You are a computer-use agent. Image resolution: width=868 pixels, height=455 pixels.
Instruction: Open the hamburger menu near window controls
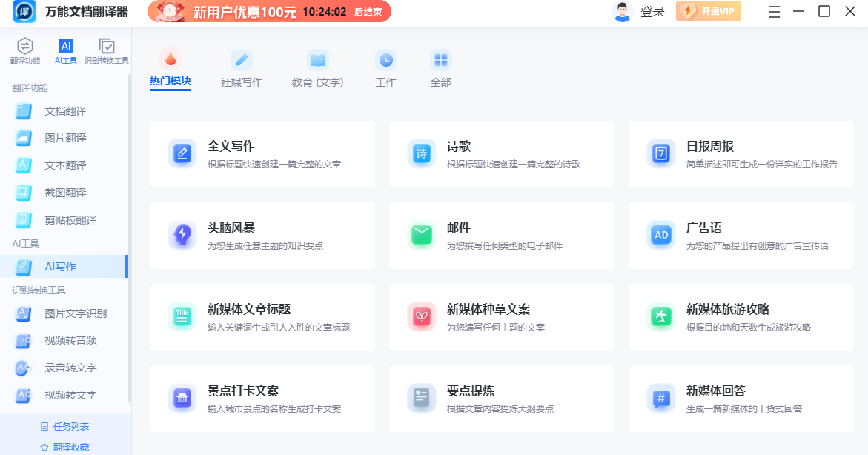[x=773, y=12]
